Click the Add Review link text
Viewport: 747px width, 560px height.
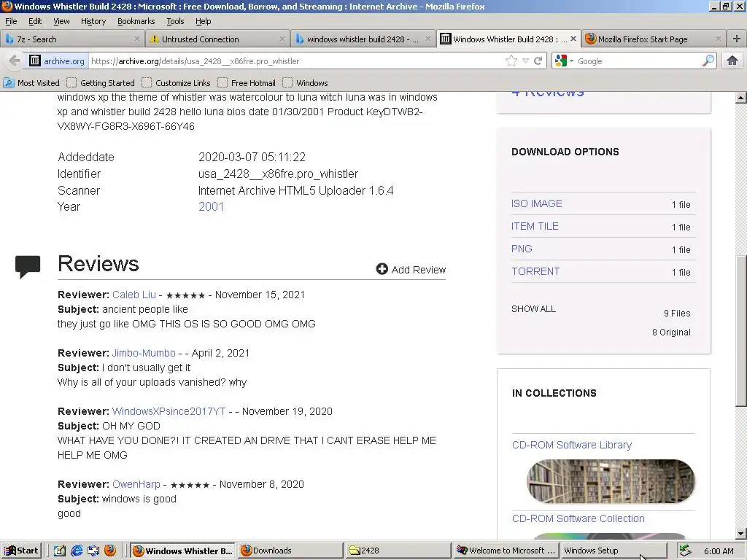[418, 270]
